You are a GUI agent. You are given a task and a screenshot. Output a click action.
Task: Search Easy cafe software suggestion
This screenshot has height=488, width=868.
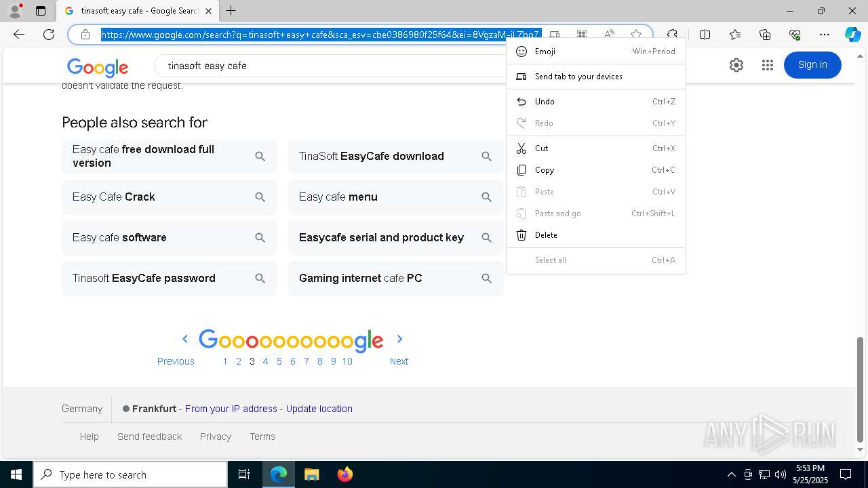pyautogui.click(x=170, y=237)
